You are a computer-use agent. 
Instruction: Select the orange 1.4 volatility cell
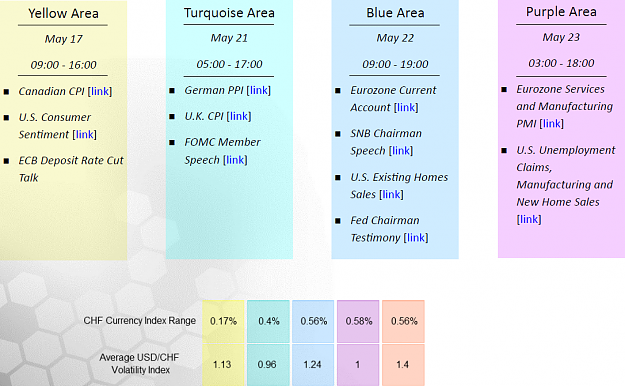[403, 365]
